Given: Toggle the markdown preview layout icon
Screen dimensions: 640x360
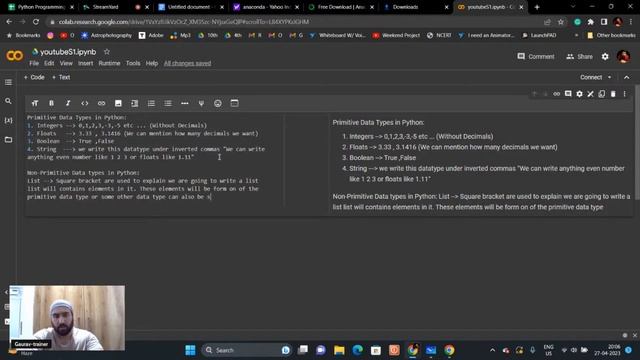Looking at the screenshot, I should [x=234, y=103].
